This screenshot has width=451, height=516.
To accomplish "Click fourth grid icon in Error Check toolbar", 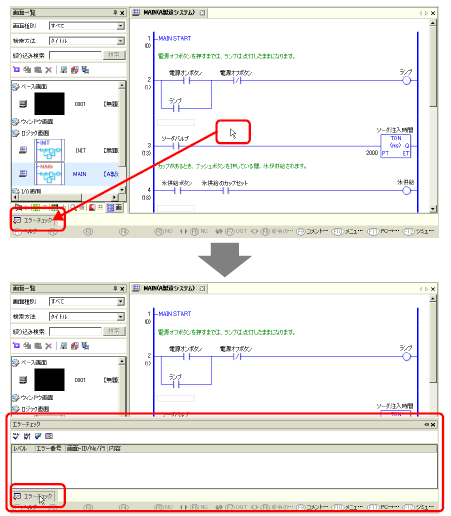I will tap(49, 436).
